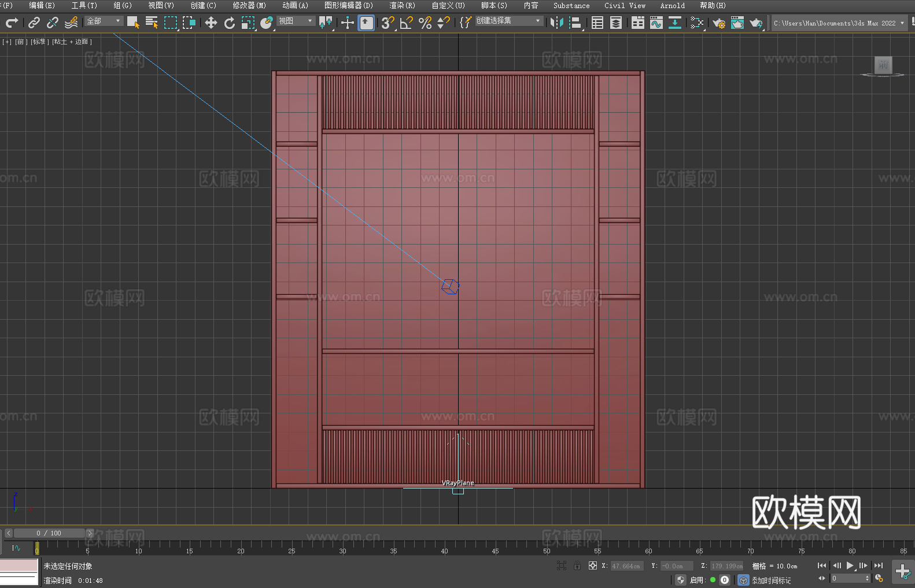Select the Link objects tool
The height and width of the screenshot is (588, 915).
click(34, 23)
